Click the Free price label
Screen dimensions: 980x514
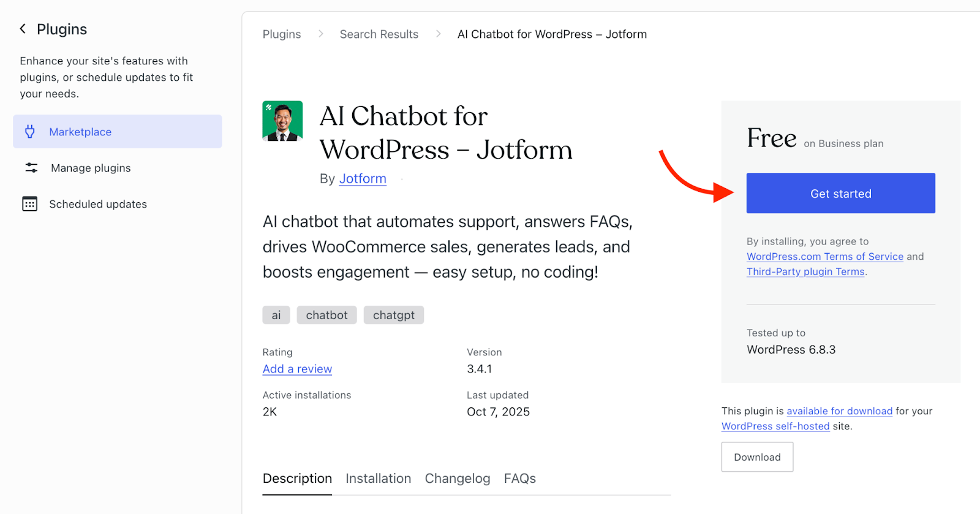[x=772, y=138]
